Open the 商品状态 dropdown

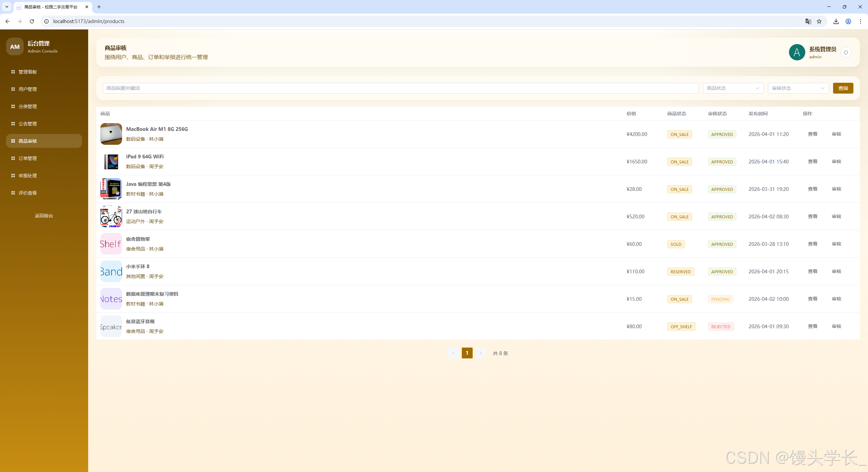tap(733, 88)
